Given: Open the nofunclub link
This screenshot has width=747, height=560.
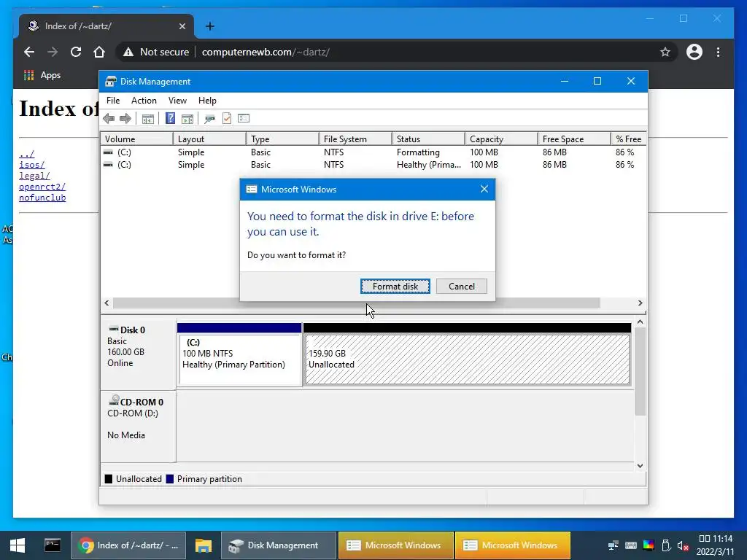Looking at the screenshot, I should 42,198.
